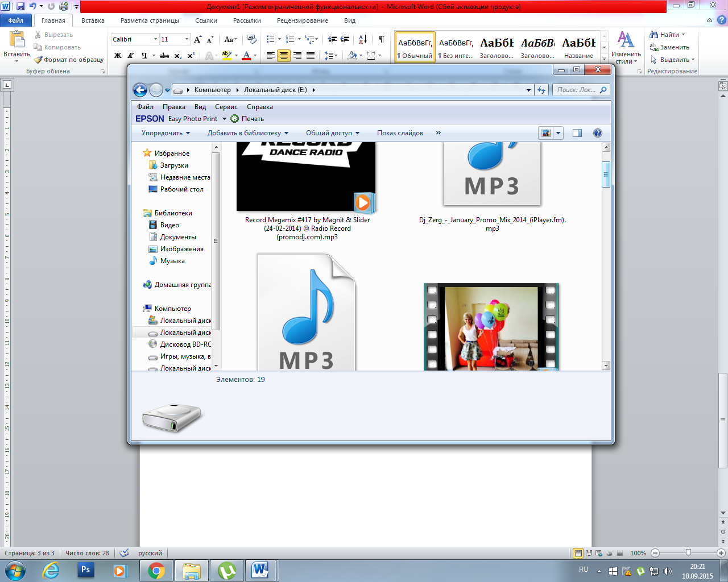
Task: Click Windows Start button
Action: [x=15, y=570]
